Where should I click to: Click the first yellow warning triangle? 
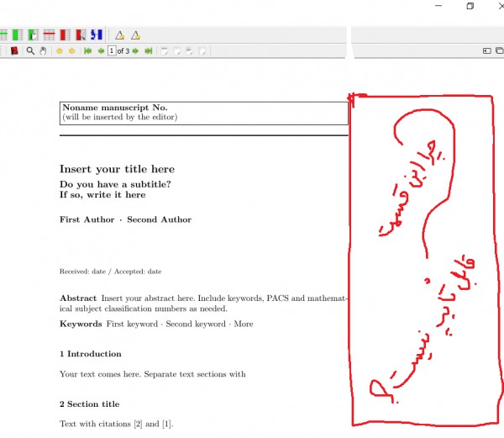(120, 35)
